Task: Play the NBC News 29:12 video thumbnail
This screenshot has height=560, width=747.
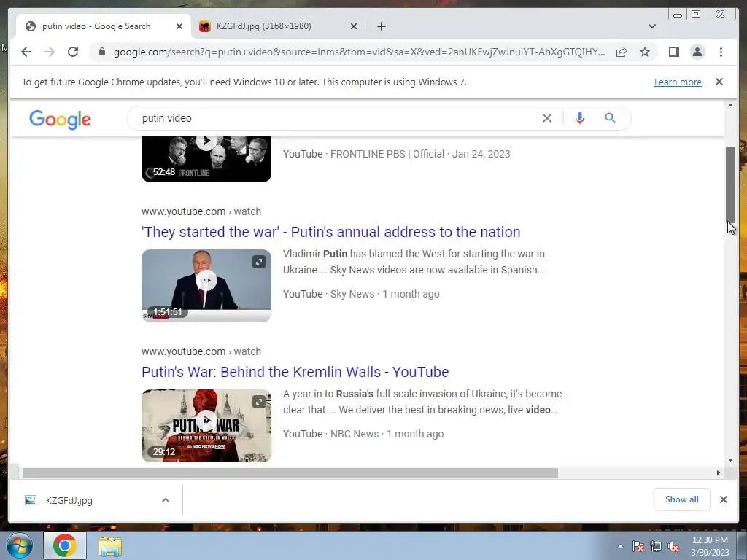Action: (206, 426)
